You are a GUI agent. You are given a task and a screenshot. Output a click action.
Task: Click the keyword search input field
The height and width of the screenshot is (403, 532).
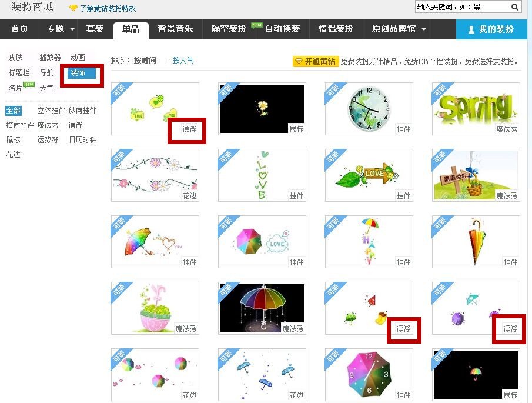(x=459, y=6)
